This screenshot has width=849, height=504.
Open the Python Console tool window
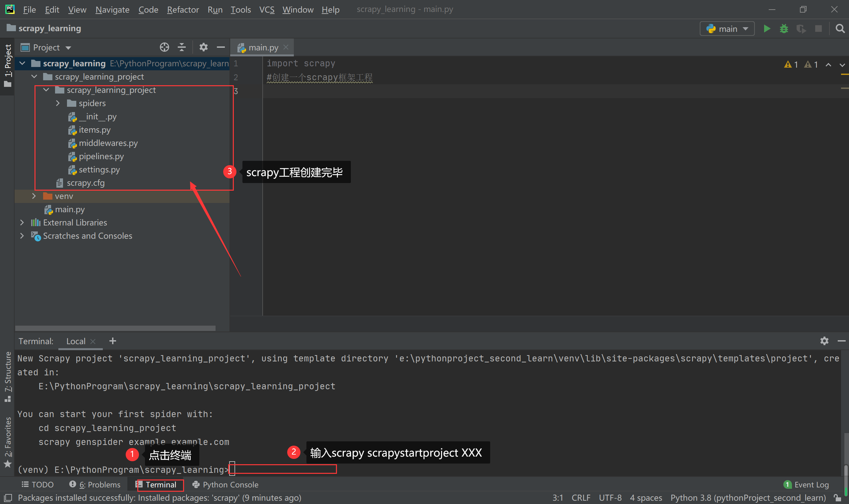226,485
